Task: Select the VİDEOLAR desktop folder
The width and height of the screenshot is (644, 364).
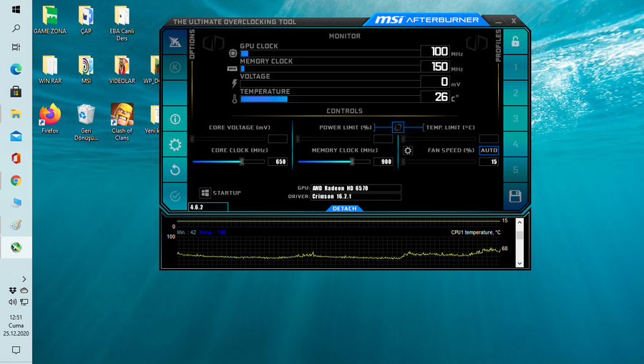Action: [x=122, y=70]
